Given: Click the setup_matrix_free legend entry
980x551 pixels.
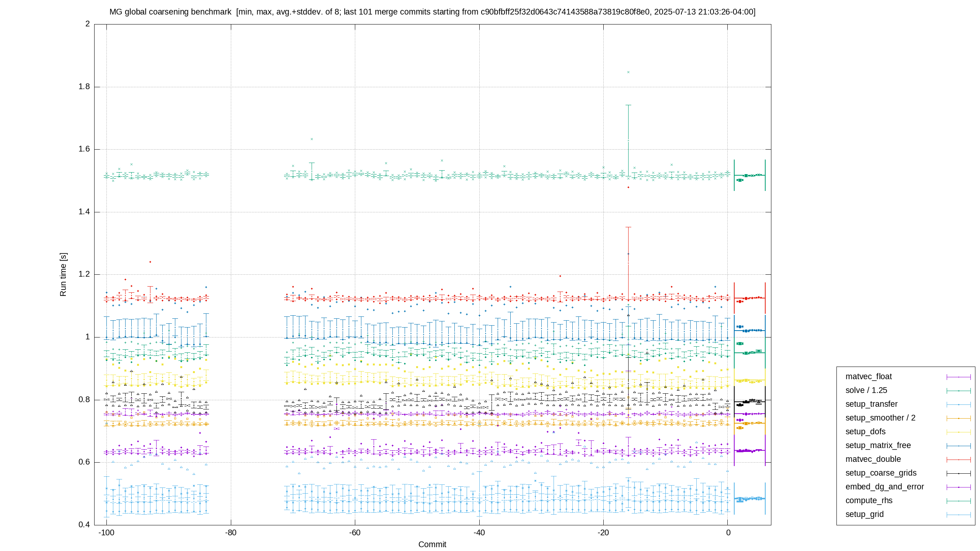Looking at the screenshot, I should pyautogui.click(x=908, y=445).
